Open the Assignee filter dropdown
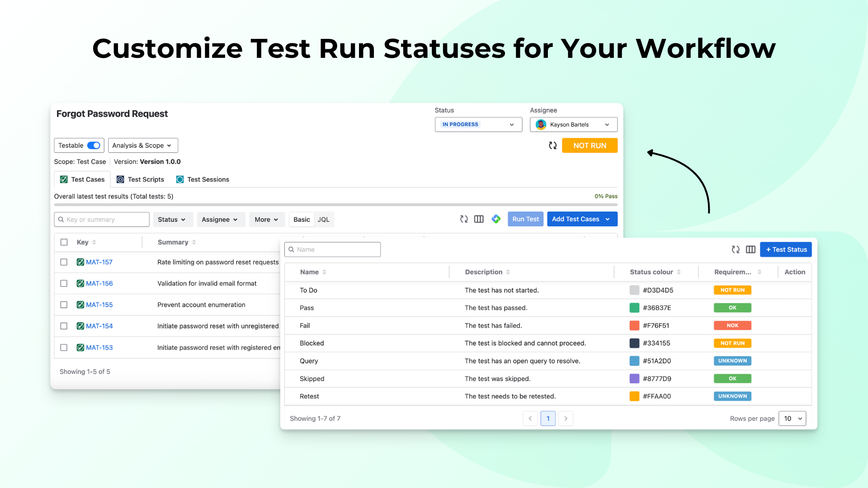The width and height of the screenshot is (868, 488). [221, 220]
